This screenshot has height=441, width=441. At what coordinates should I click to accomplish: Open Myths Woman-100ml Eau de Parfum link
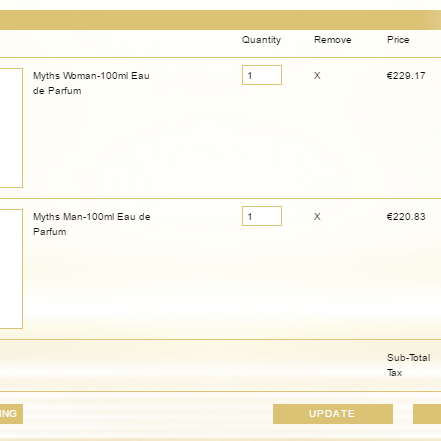pos(91,83)
